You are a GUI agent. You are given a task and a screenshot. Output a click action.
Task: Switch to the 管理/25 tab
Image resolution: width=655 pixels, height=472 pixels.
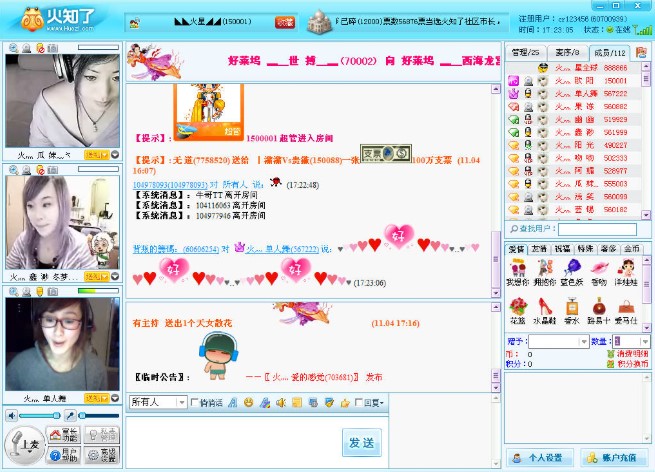coord(526,53)
